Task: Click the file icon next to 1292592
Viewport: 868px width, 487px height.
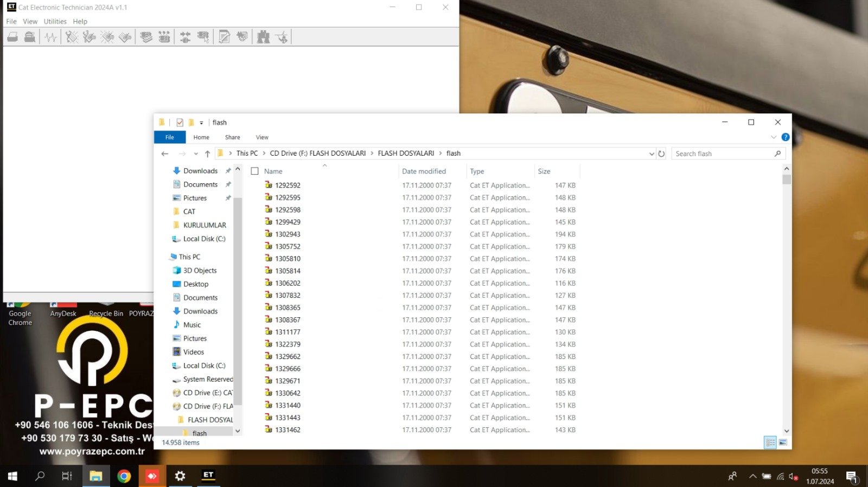Action: tap(269, 185)
